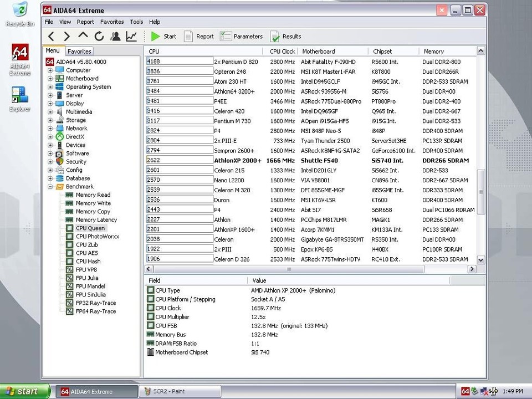The height and width of the screenshot is (399, 532).
Task: Sort results by CPU Clock column header
Action: (282, 52)
